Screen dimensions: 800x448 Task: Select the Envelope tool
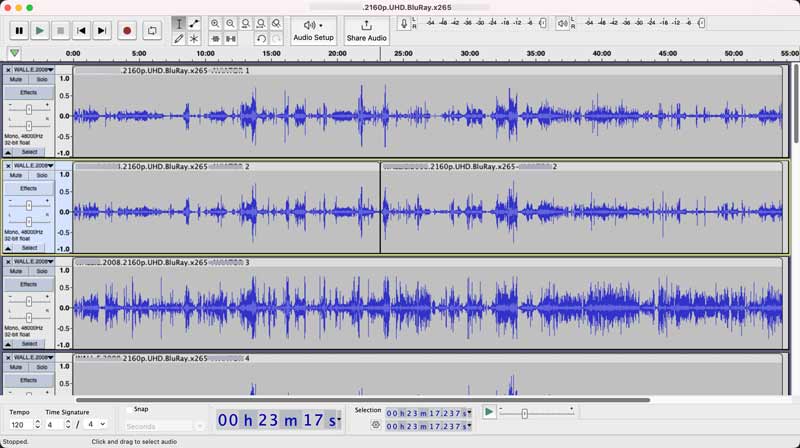tap(194, 23)
